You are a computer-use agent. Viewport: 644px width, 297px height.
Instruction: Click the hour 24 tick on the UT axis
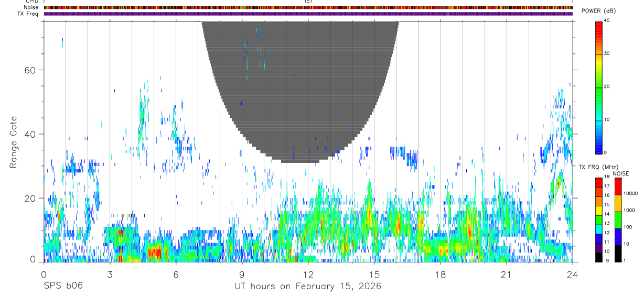pos(572,274)
